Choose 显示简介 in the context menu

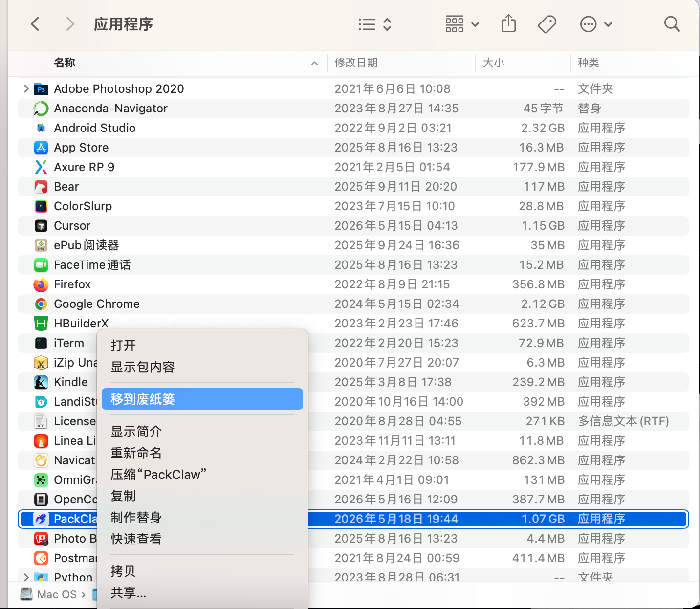[202, 432]
